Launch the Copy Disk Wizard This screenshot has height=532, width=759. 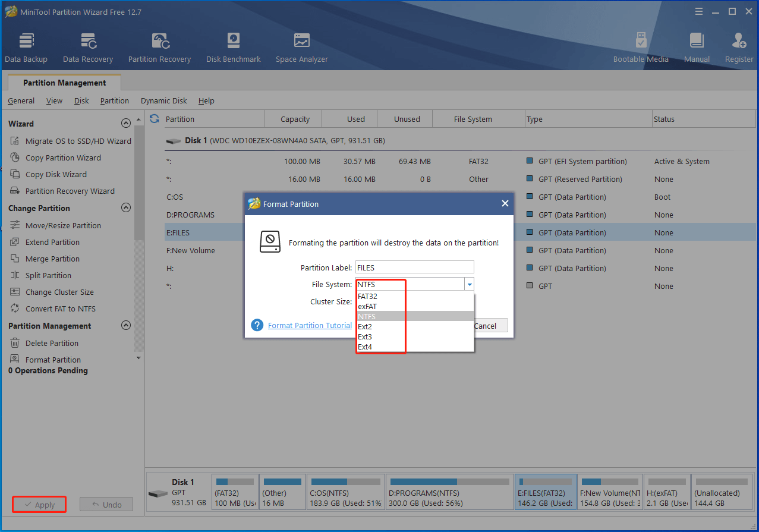coord(48,174)
